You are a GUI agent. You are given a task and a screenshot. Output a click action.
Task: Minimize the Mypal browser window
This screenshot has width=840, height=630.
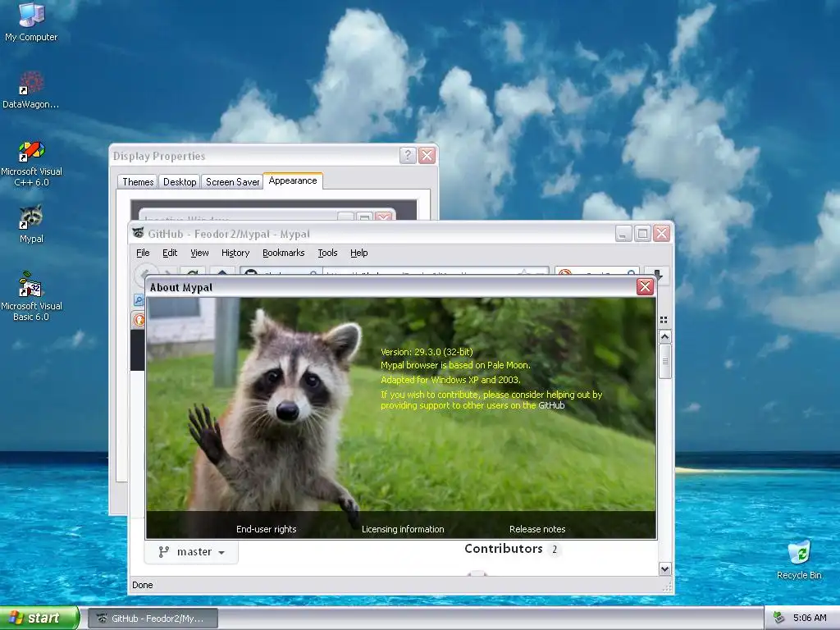click(623, 234)
